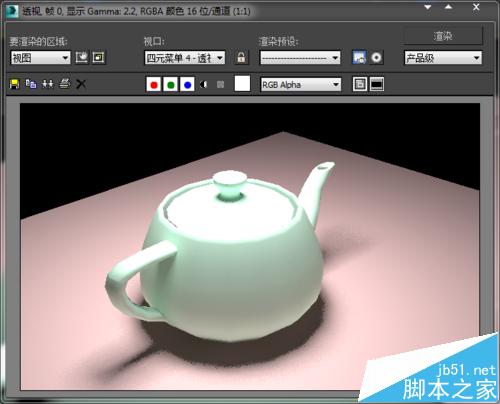Clear the rendered image with X icon
The height and width of the screenshot is (404, 500).
[81, 84]
